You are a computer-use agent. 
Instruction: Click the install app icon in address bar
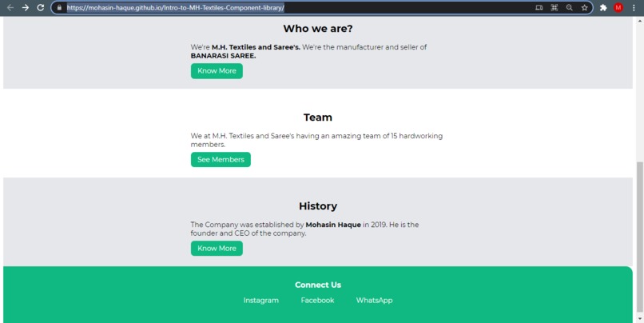click(x=539, y=7)
